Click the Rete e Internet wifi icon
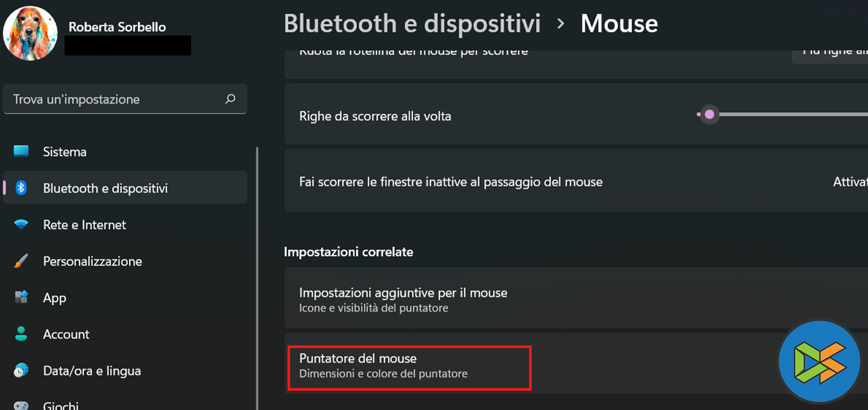 pyautogui.click(x=21, y=225)
